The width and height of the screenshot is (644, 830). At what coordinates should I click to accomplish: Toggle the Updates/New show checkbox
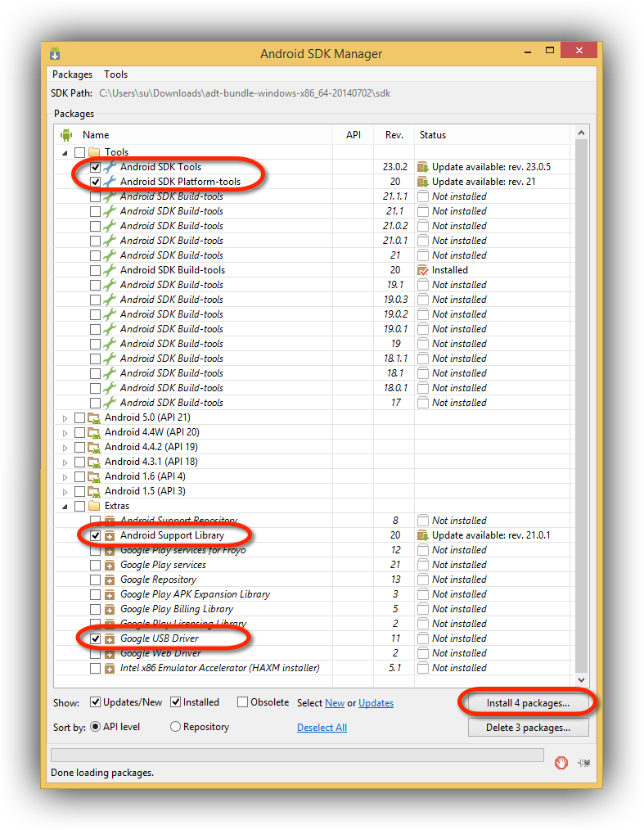click(x=95, y=702)
